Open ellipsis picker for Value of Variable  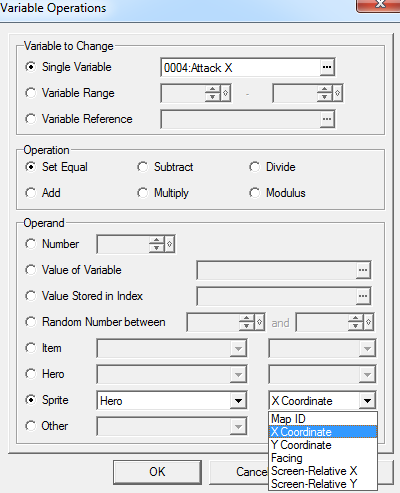pyautogui.click(x=363, y=270)
